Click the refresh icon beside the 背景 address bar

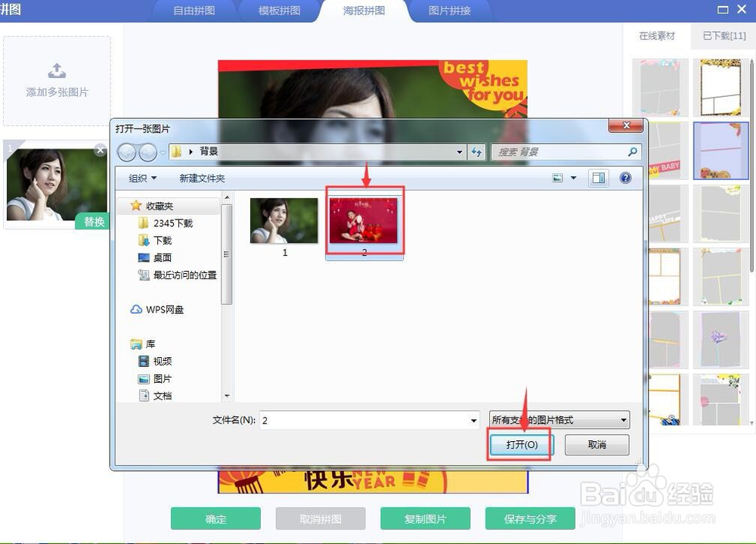tap(477, 152)
